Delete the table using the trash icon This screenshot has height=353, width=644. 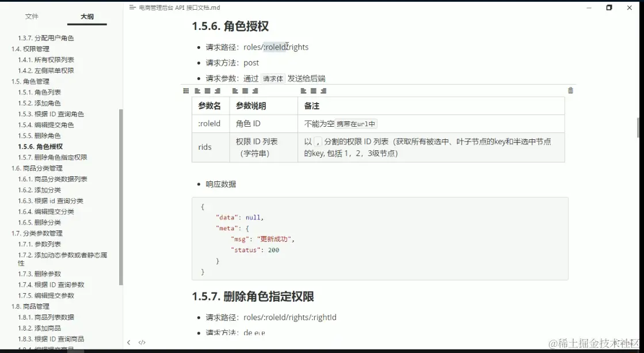coord(570,90)
